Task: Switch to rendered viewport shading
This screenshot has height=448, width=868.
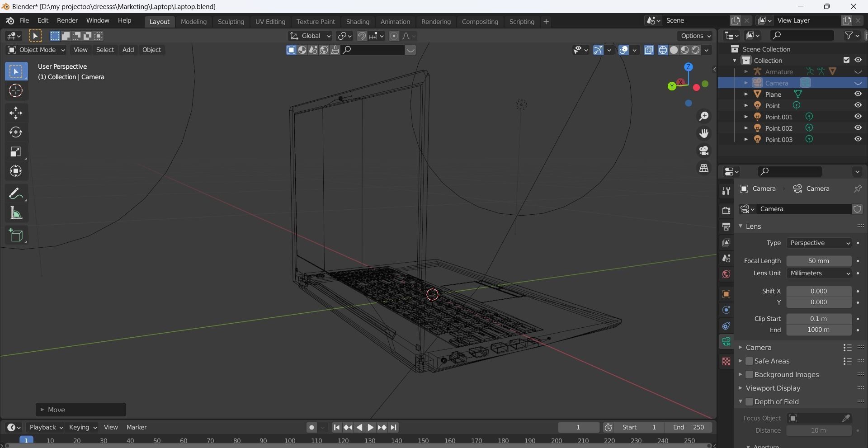Action: (696, 50)
